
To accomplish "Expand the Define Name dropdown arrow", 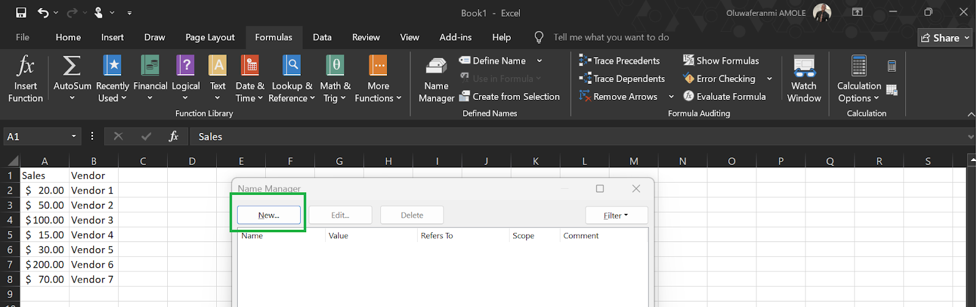I will coord(540,61).
